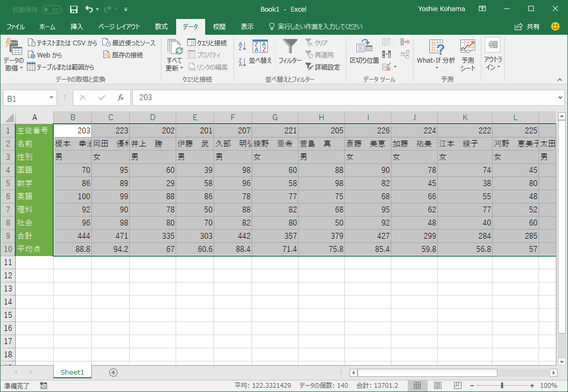Click the 詳細設定 advanced filter button

coord(323,67)
